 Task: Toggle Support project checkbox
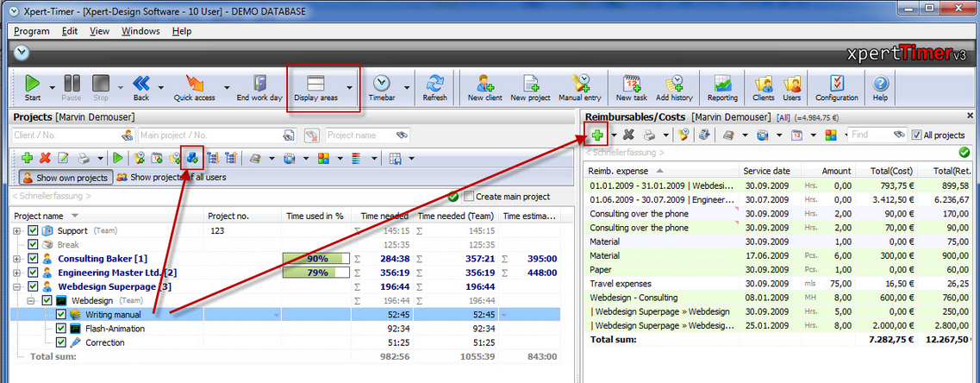[x=33, y=231]
